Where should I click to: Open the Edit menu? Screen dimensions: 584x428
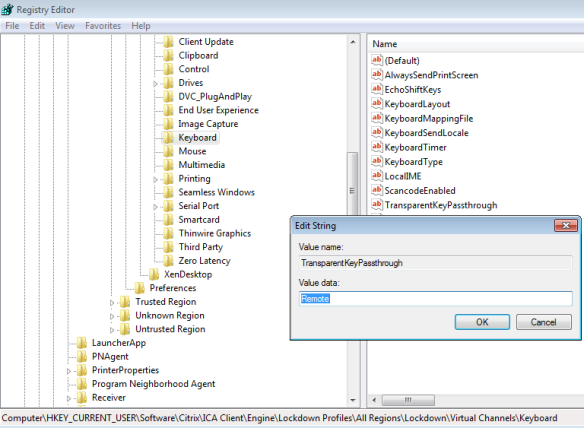click(x=37, y=26)
